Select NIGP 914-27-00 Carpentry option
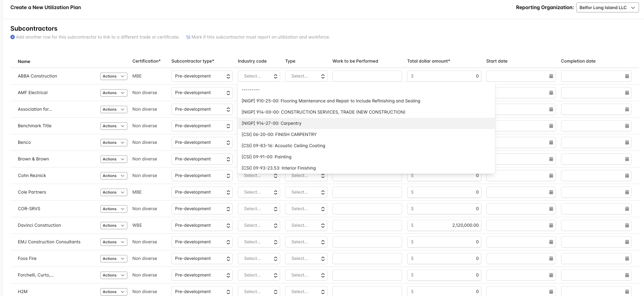The width and height of the screenshot is (644, 296). [x=366, y=123]
